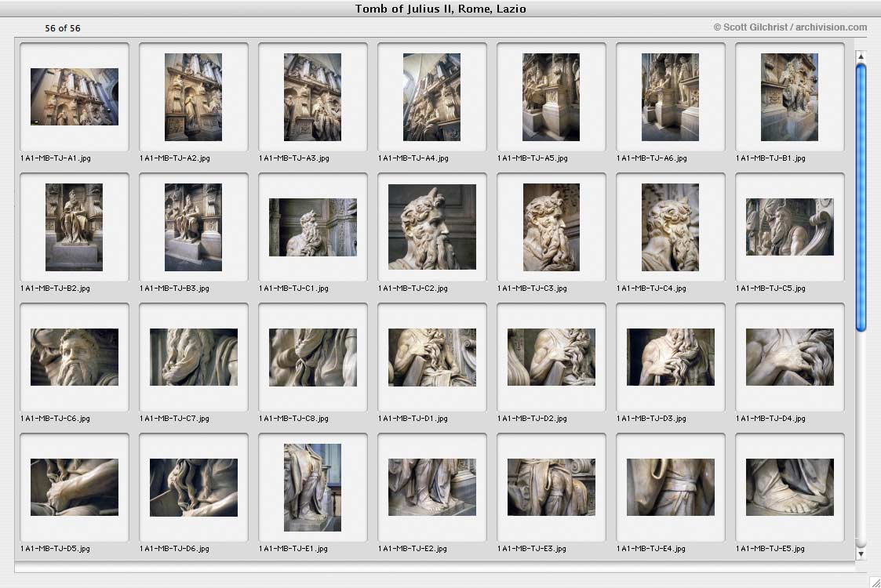Click the scroll up arrow
Screen dimensions: 881x588
click(x=861, y=56)
